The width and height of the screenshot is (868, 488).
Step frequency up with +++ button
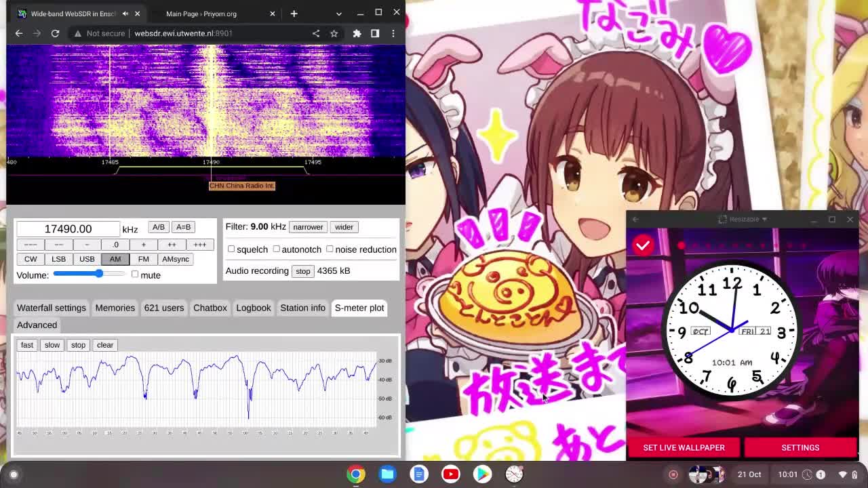tap(199, 245)
